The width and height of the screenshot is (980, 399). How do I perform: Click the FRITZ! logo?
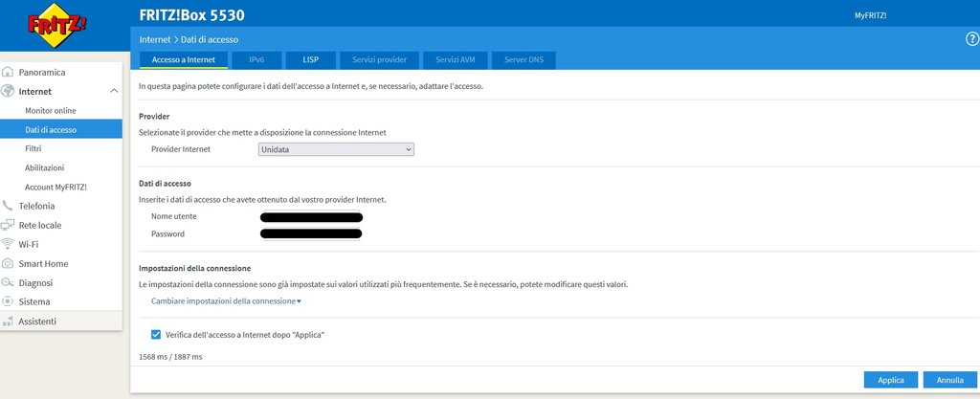click(x=56, y=25)
